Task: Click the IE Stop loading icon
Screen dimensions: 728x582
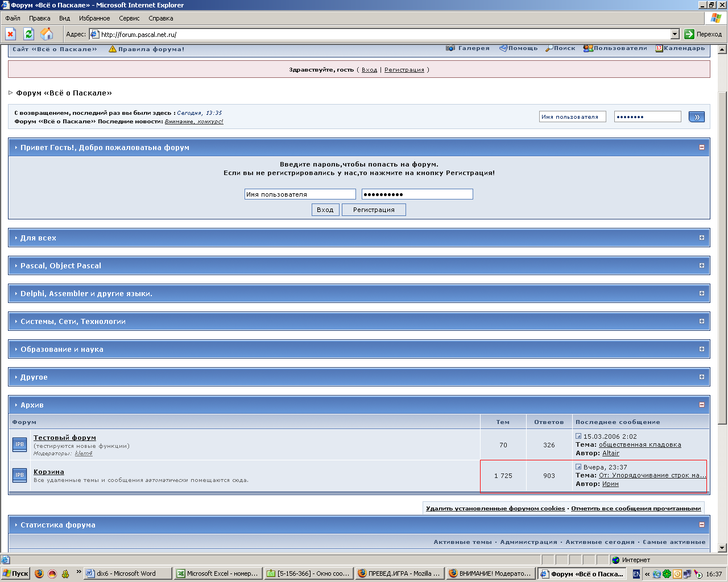Action: click(10, 34)
